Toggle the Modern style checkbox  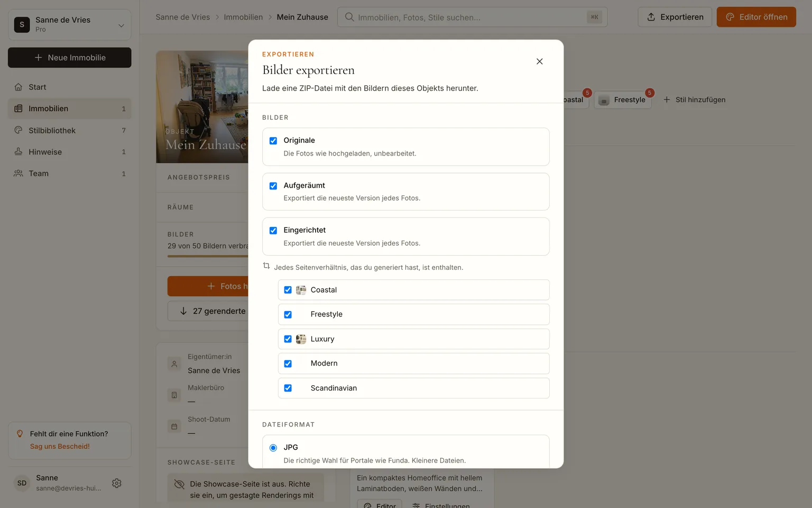pos(288,364)
